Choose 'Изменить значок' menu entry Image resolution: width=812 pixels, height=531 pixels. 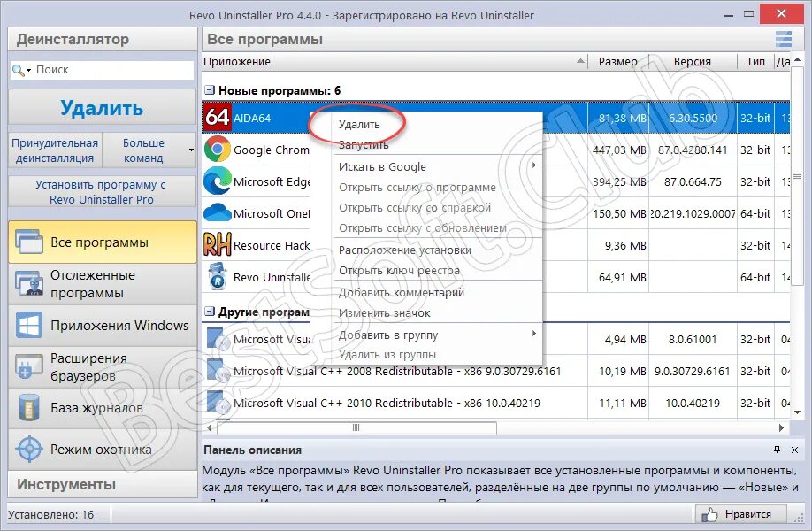(x=384, y=313)
